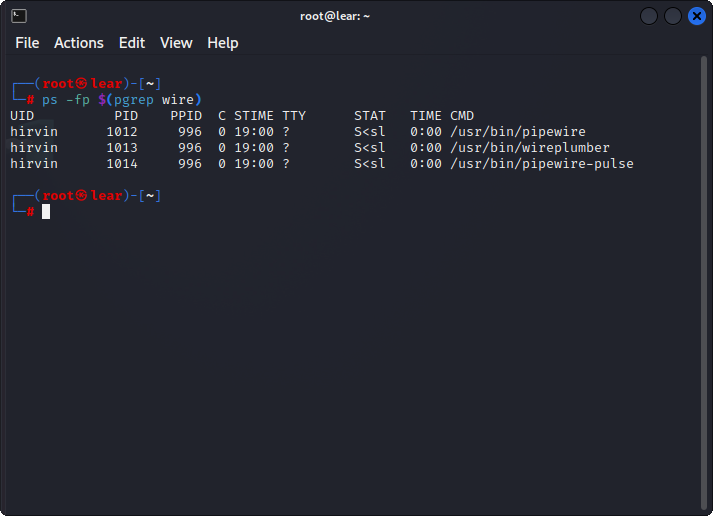Click the /usr/bin/wireplumber command path
Viewport: 713px width, 516px height.
[x=529, y=148]
